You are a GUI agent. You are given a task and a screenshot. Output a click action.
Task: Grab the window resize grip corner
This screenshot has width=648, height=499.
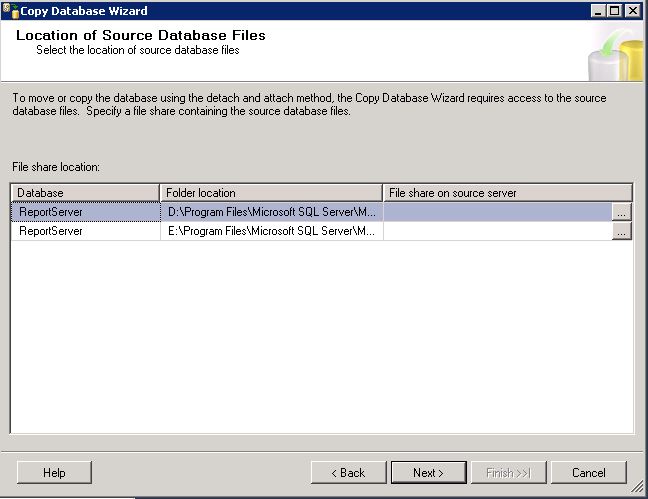(x=637, y=487)
